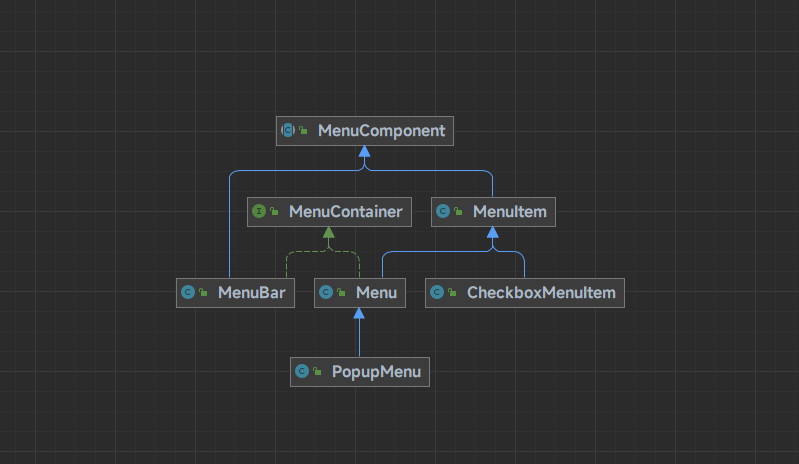Select the MenuComponent label text
The width and height of the screenshot is (799, 464).
point(381,131)
